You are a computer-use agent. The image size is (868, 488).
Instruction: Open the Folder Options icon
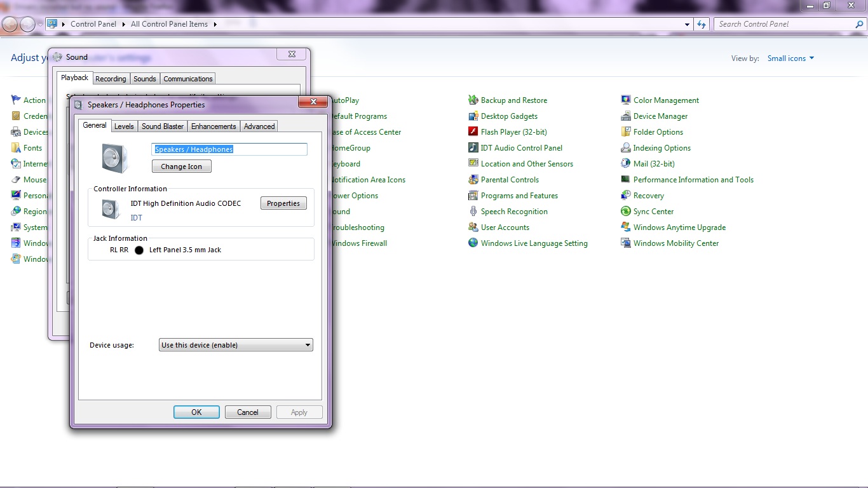(625, 132)
